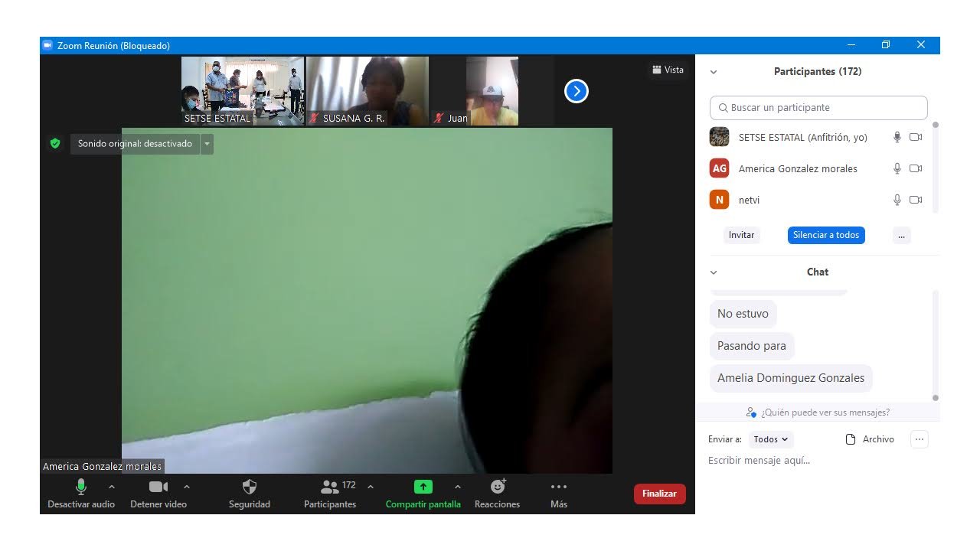Click the Invitar button
This screenshot has height=551, width=980.
(741, 235)
